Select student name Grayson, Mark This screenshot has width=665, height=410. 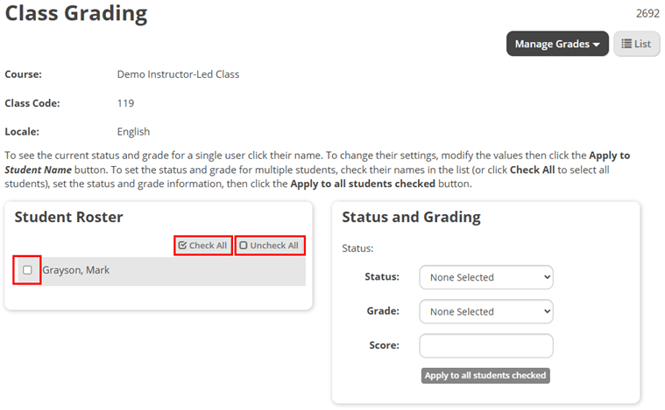(76, 270)
